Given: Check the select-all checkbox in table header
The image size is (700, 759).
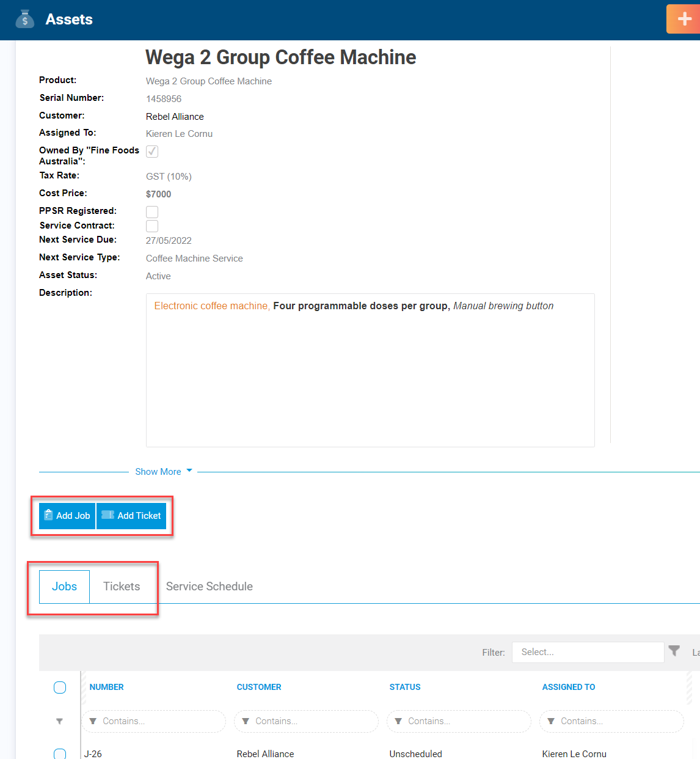Looking at the screenshot, I should 60,687.
